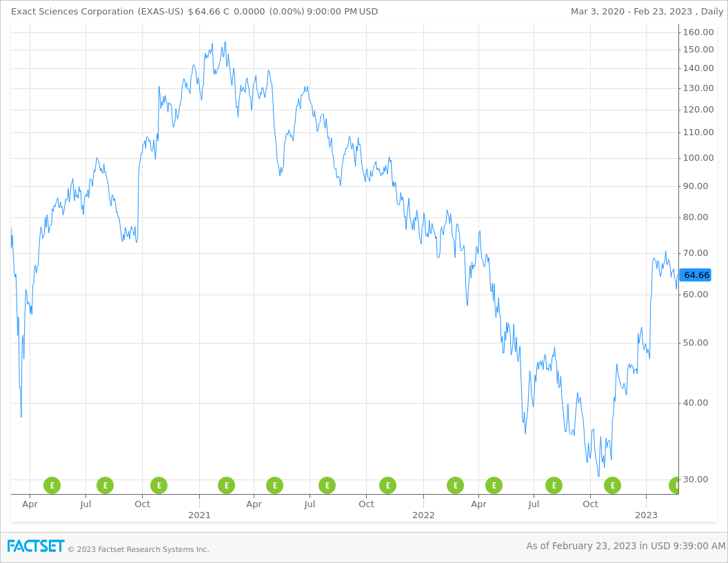Click the 30.00 price axis label
The height and width of the screenshot is (563, 728).
(x=696, y=479)
